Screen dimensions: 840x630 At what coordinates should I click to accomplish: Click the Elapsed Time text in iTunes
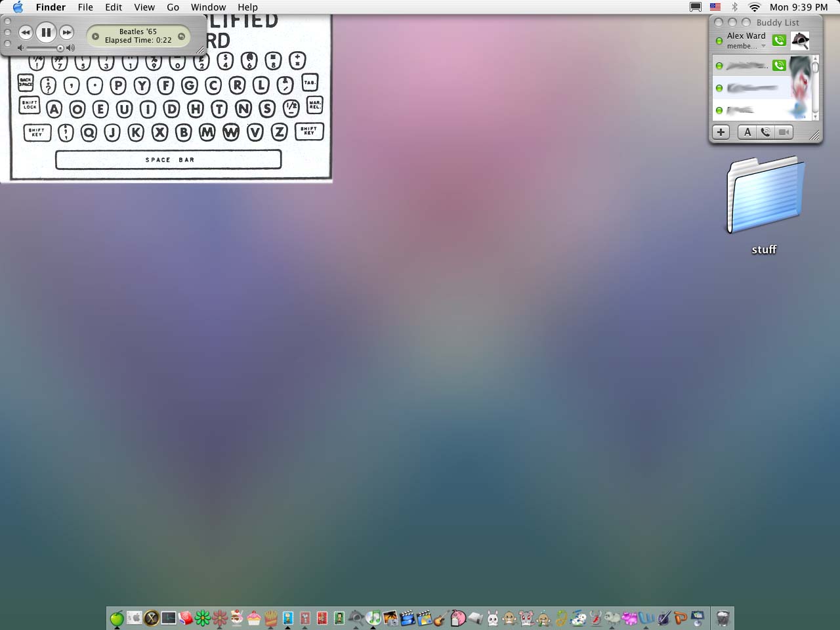(138, 40)
